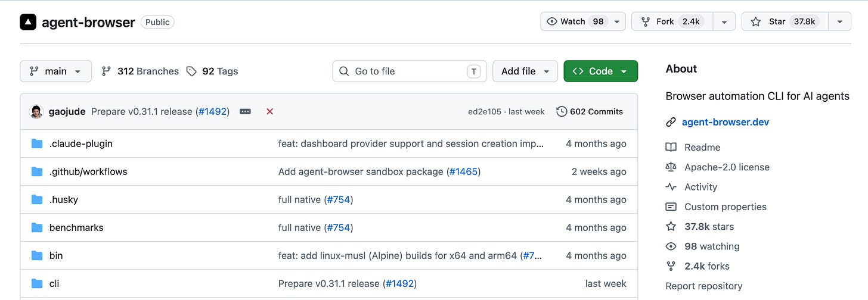Screen dimensions: 868x300
Task: Expand commit message ellipsis icon
Action: [x=245, y=111]
